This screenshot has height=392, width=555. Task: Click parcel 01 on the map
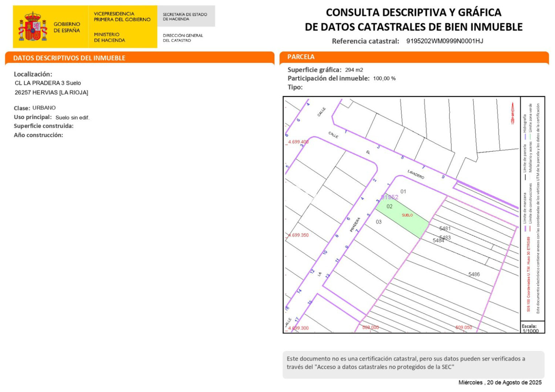click(403, 191)
